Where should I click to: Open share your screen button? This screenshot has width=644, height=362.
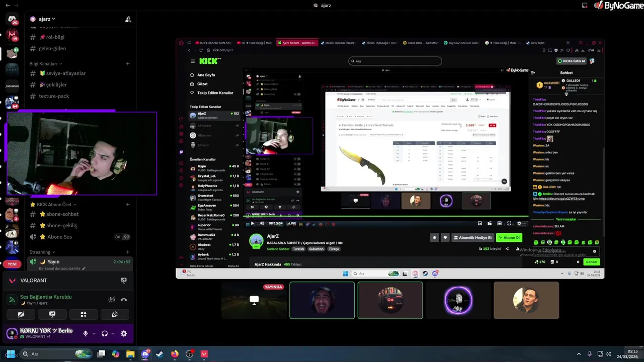click(x=52, y=314)
